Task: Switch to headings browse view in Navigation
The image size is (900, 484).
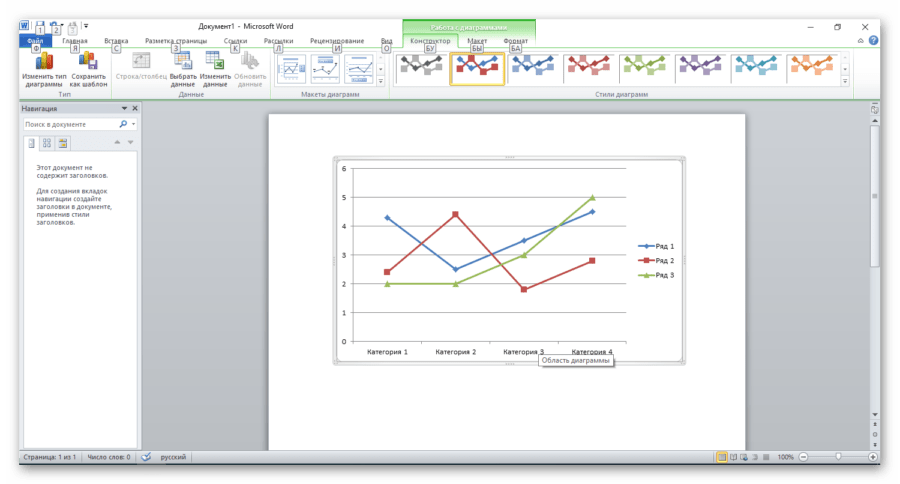Action: pyautogui.click(x=31, y=143)
